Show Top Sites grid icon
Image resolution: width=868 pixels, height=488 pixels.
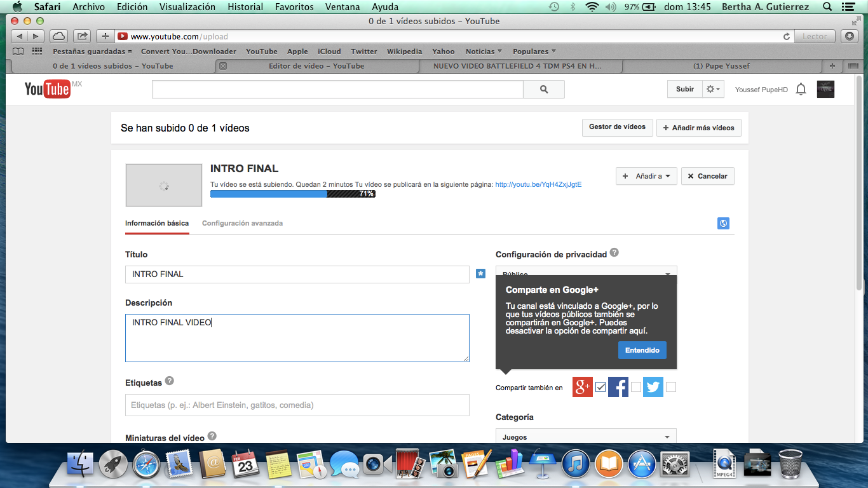click(37, 51)
